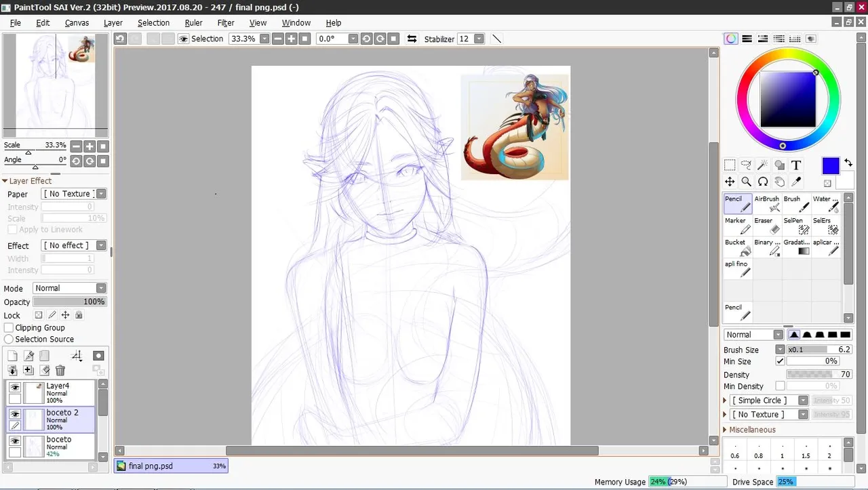Viewport: 868px width, 490px height.
Task: Click the blue foreground color swatch
Action: coord(831,165)
